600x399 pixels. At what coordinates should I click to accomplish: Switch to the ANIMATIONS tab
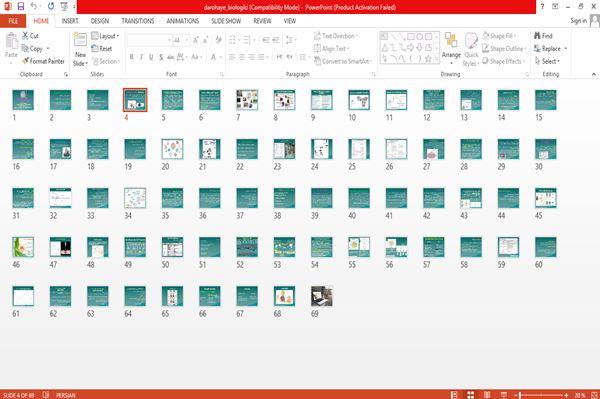183,21
